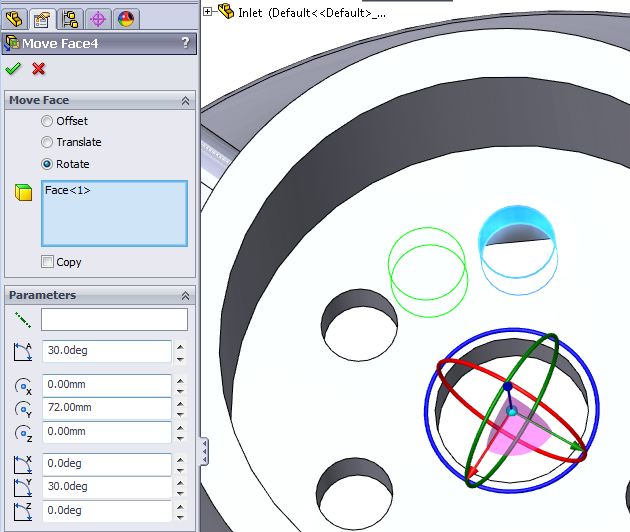Screen dimensions: 630x532
Task: Click the Inlet part icon in flyout tree
Action: coord(226,12)
